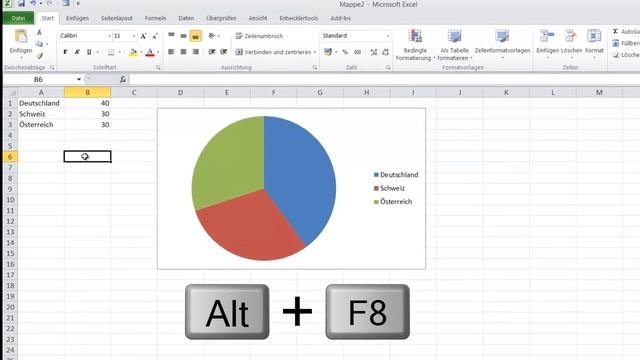The height and width of the screenshot is (360, 640).
Task: Click the fx insert function button
Action: point(122,79)
